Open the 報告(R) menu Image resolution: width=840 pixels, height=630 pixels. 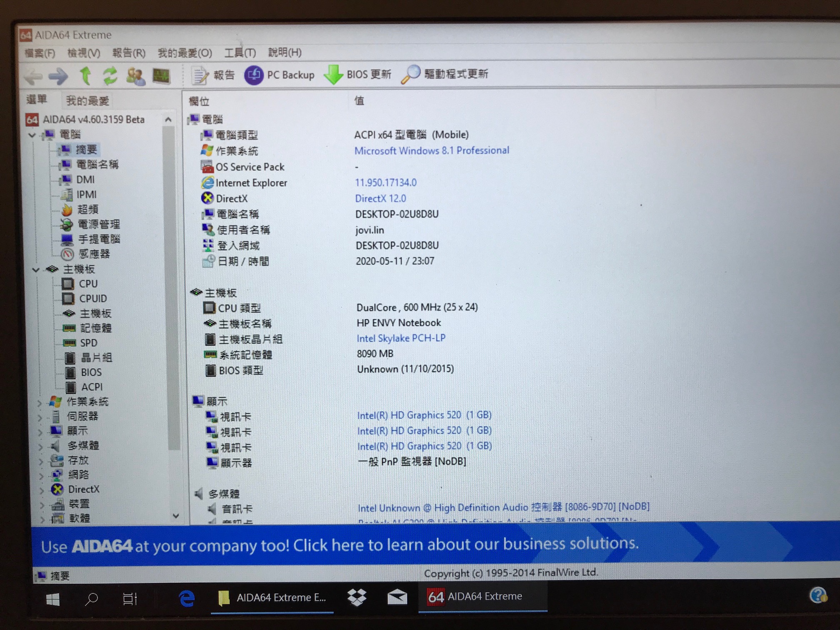(x=129, y=53)
